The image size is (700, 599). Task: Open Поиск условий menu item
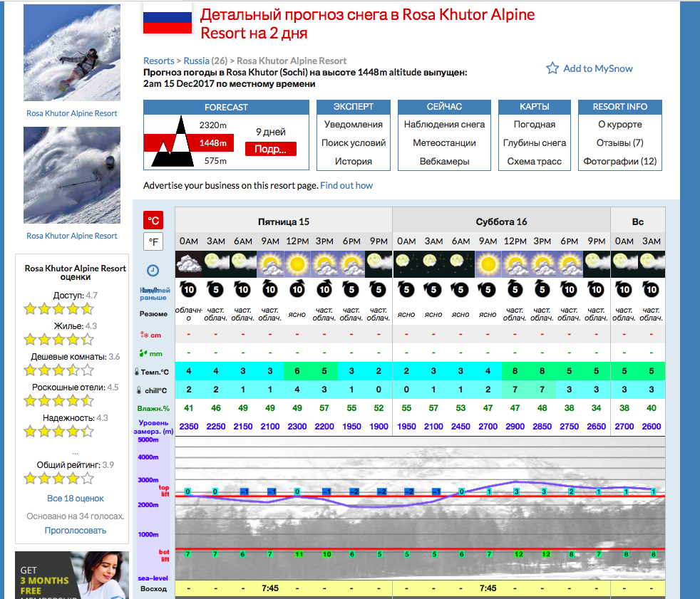354,142
